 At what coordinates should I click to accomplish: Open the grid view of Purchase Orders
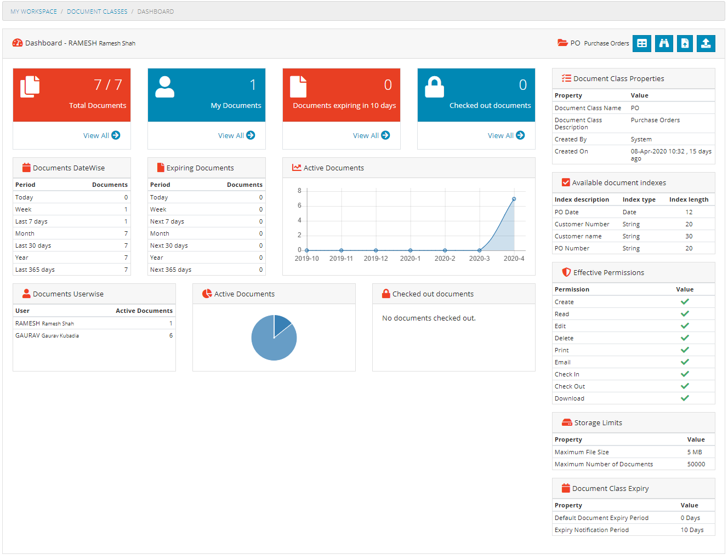[642, 43]
